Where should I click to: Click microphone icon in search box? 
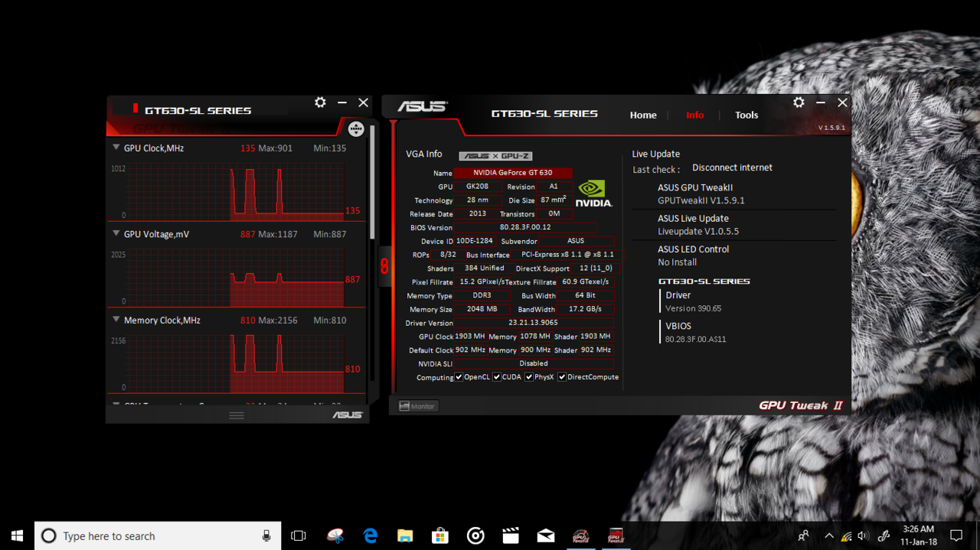[x=266, y=535]
